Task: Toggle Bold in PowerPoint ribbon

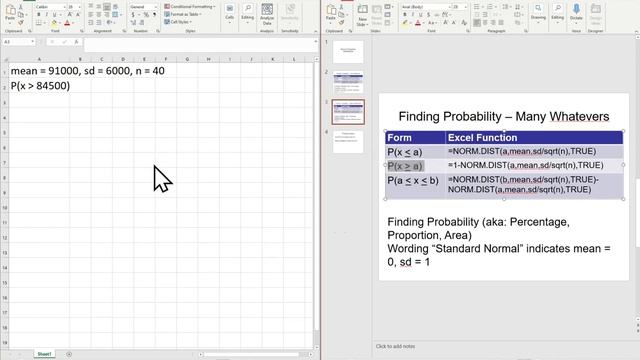Action: click(x=404, y=15)
